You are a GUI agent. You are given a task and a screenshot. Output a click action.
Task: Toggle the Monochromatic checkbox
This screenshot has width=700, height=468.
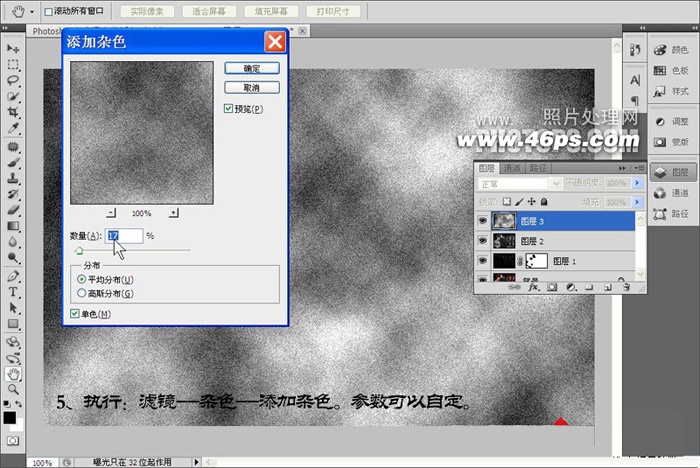tap(75, 314)
